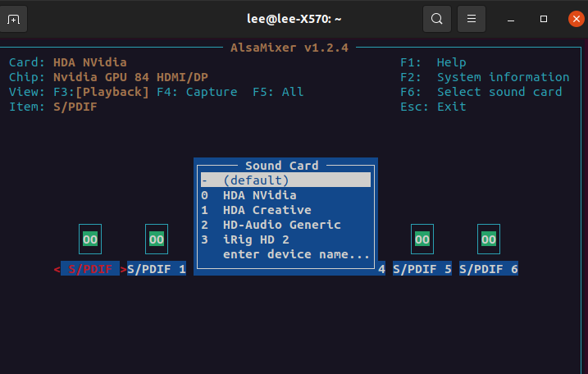Choose HDA NVidia sound card
This screenshot has height=374, width=588.
(285, 195)
